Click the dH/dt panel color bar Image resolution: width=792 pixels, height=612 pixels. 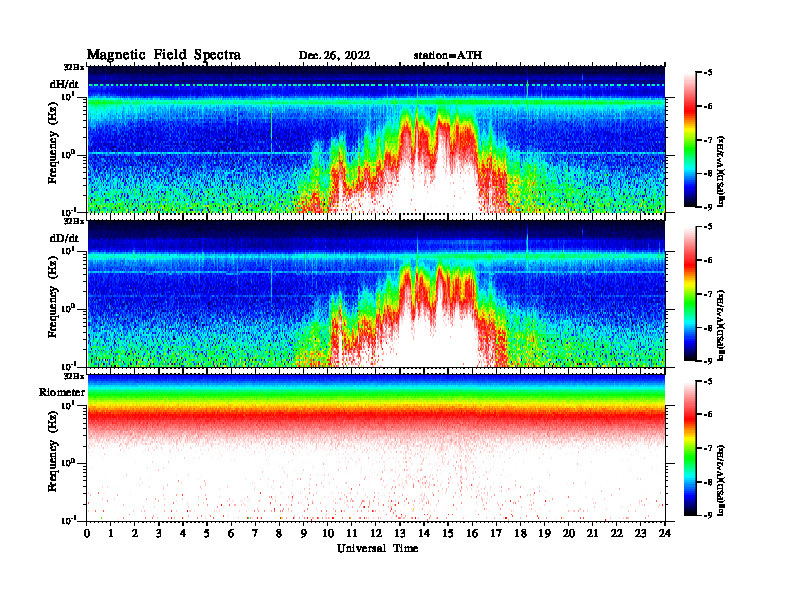pyautogui.click(x=690, y=140)
